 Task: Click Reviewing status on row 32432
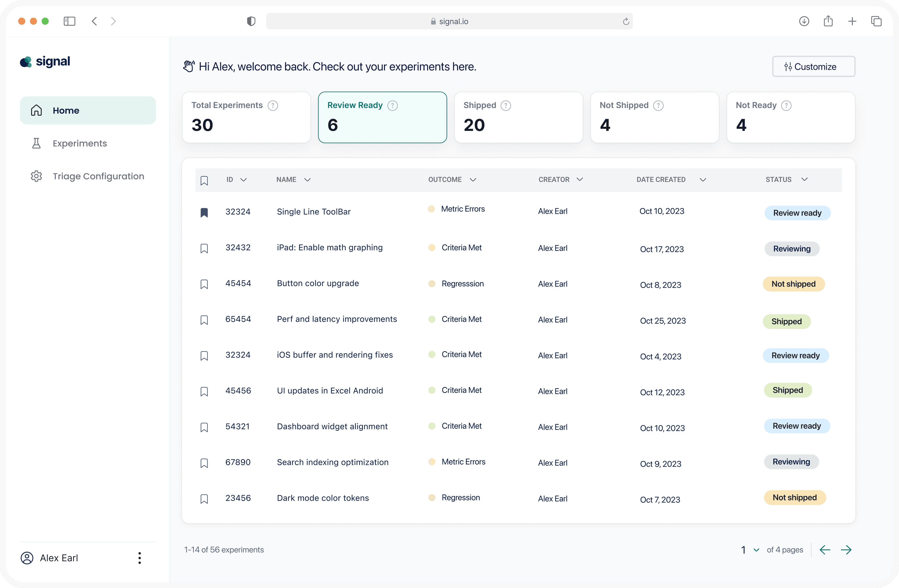pos(792,249)
